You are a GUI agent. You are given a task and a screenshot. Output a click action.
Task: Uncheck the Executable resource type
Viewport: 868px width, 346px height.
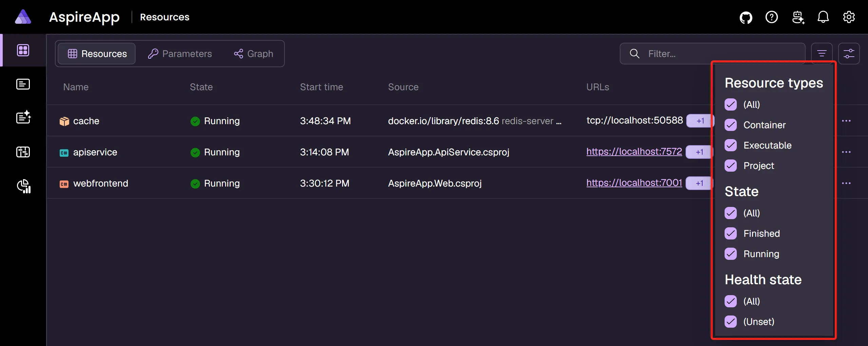pos(731,145)
